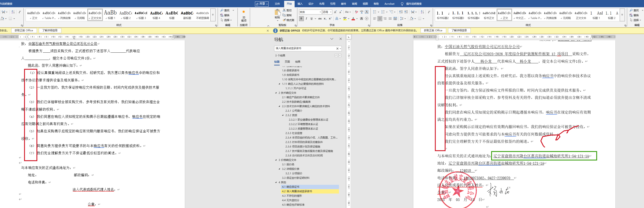Click the Numbering list icon
The height and width of the screenshot is (208, 644).
point(383,12)
